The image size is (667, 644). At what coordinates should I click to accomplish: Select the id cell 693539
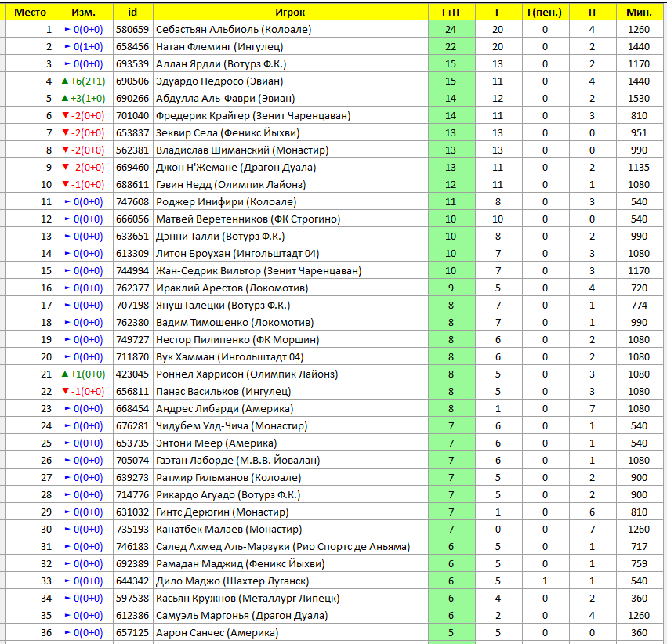(x=132, y=63)
